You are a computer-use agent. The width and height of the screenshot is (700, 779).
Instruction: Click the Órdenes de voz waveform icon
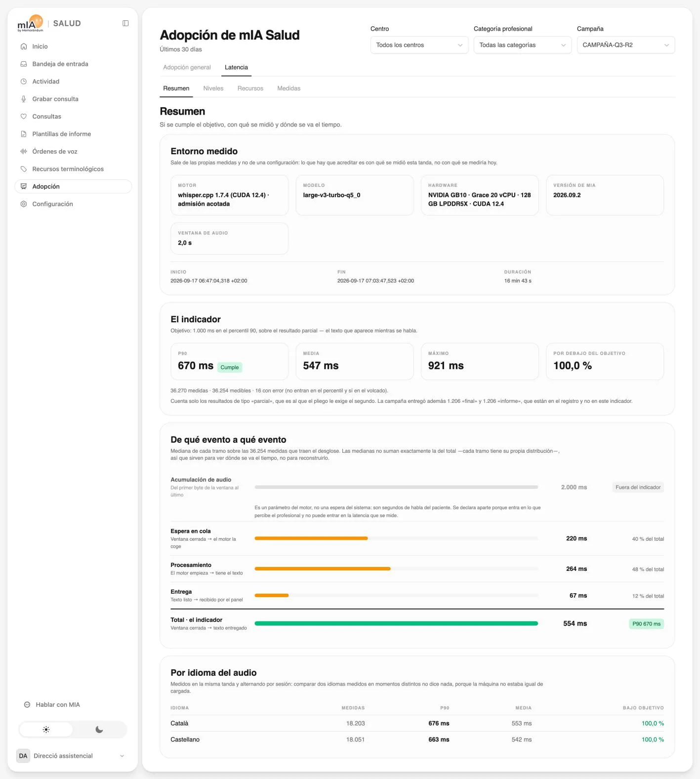click(24, 151)
